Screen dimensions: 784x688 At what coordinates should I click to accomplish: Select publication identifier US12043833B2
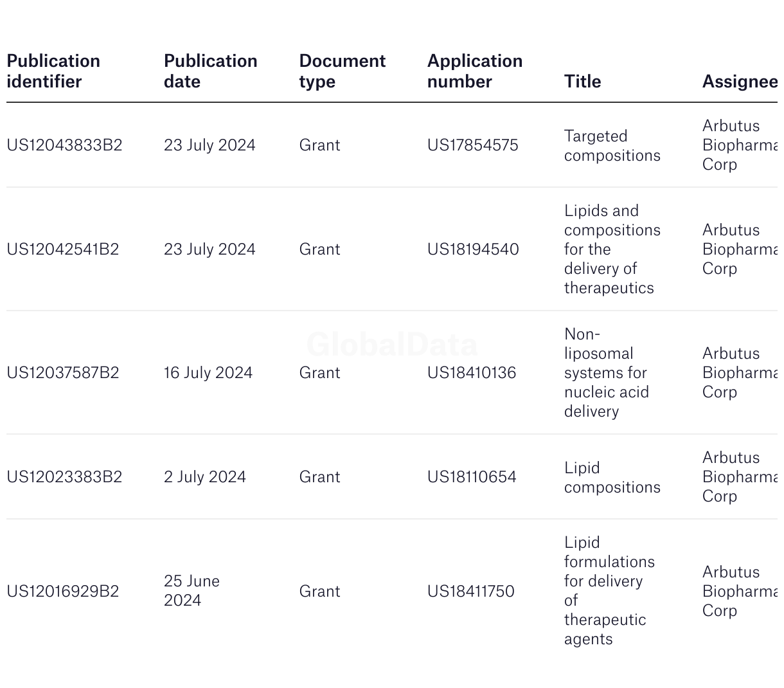click(x=64, y=145)
